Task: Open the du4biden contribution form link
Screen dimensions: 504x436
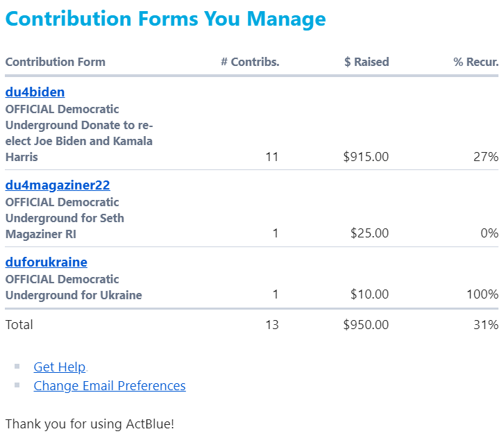Action: tap(35, 92)
